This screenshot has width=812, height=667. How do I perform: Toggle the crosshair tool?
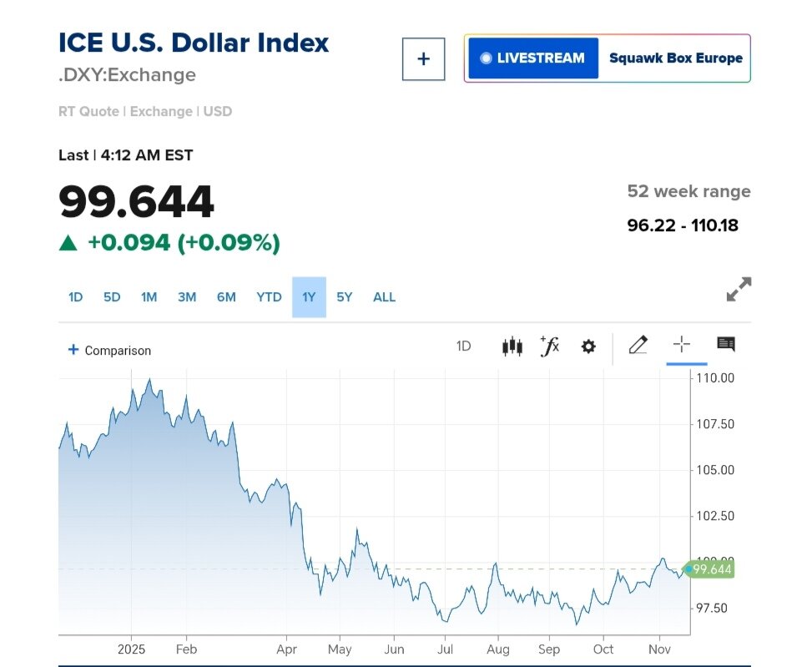click(682, 345)
